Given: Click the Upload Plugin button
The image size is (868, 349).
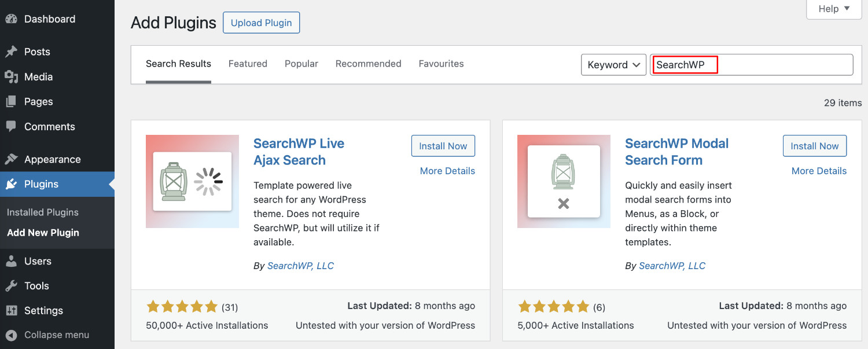Looking at the screenshot, I should tap(261, 23).
